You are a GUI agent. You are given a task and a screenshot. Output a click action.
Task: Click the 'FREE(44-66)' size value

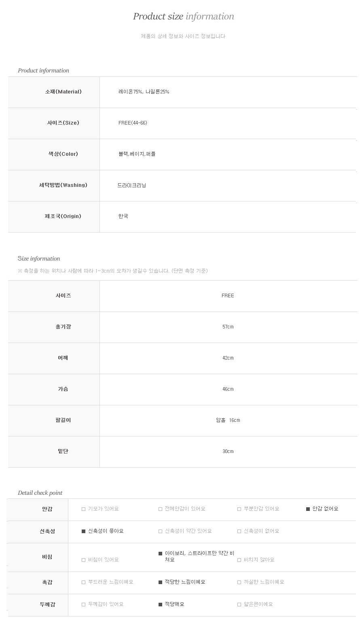[133, 123]
